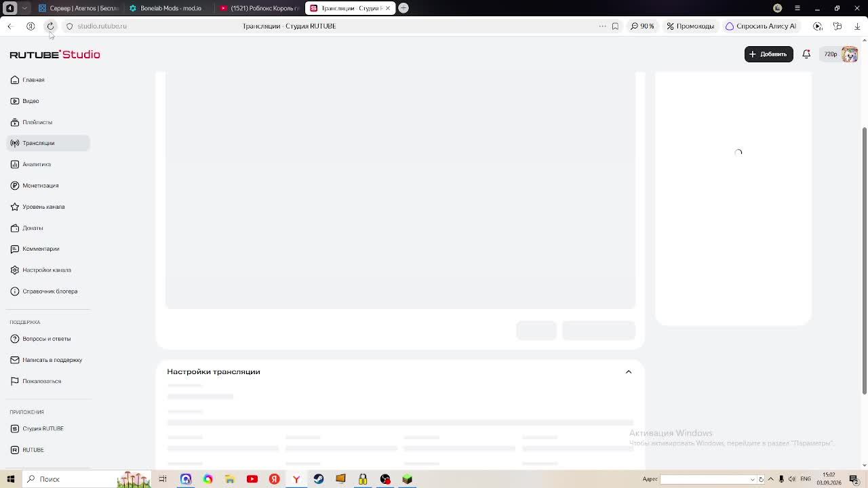Click taskbar Адрес input field
The height and width of the screenshot is (488, 868).
point(705,479)
